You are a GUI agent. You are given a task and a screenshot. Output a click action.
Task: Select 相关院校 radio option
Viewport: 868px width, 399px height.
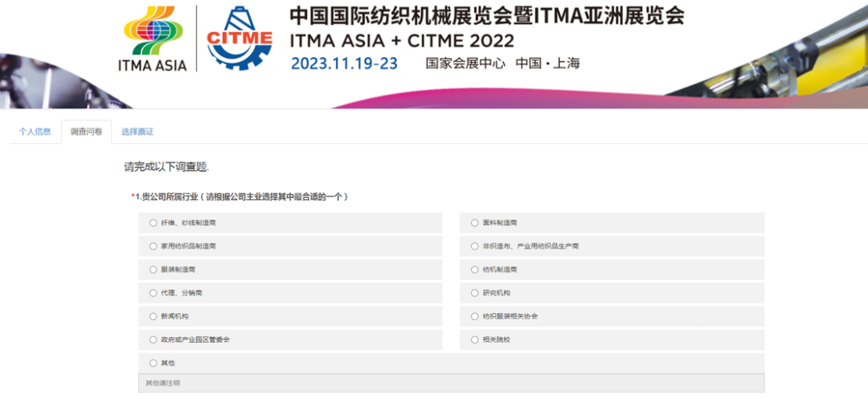474,339
